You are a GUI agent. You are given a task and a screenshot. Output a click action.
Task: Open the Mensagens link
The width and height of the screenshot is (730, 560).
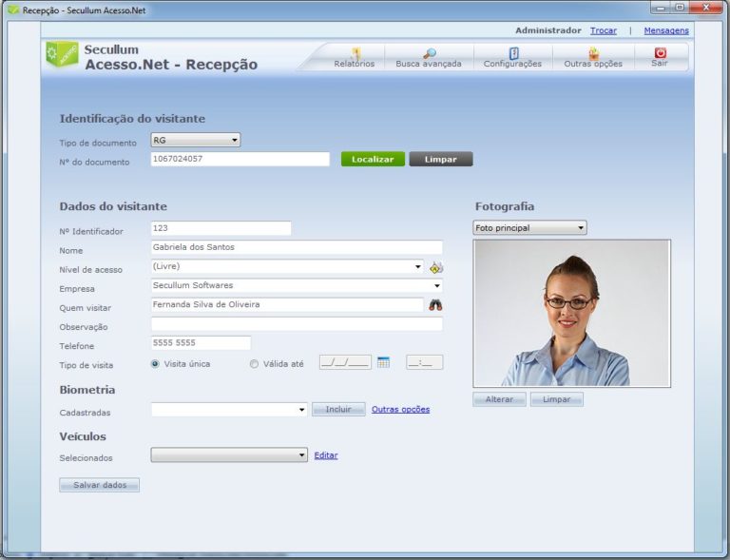(x=665, y=30)
